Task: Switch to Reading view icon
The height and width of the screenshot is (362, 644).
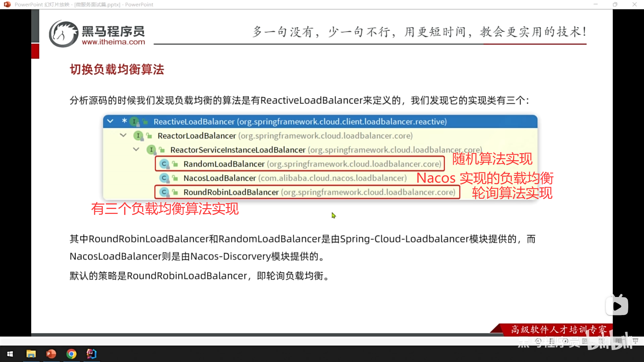Action: tap(619, 341)
